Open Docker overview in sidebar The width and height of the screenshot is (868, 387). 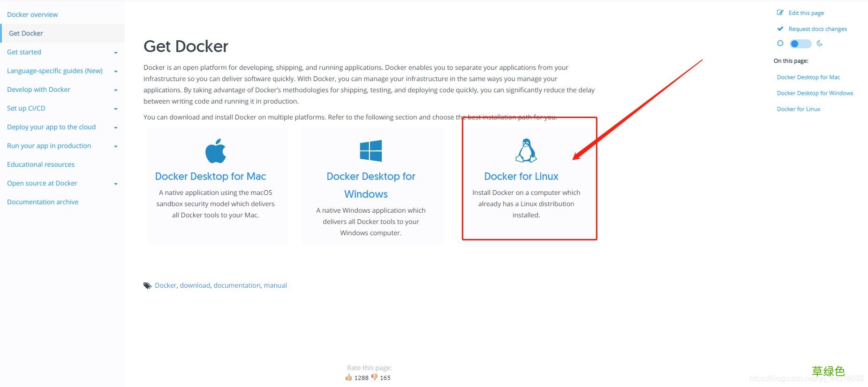click(x=32, y=15)
